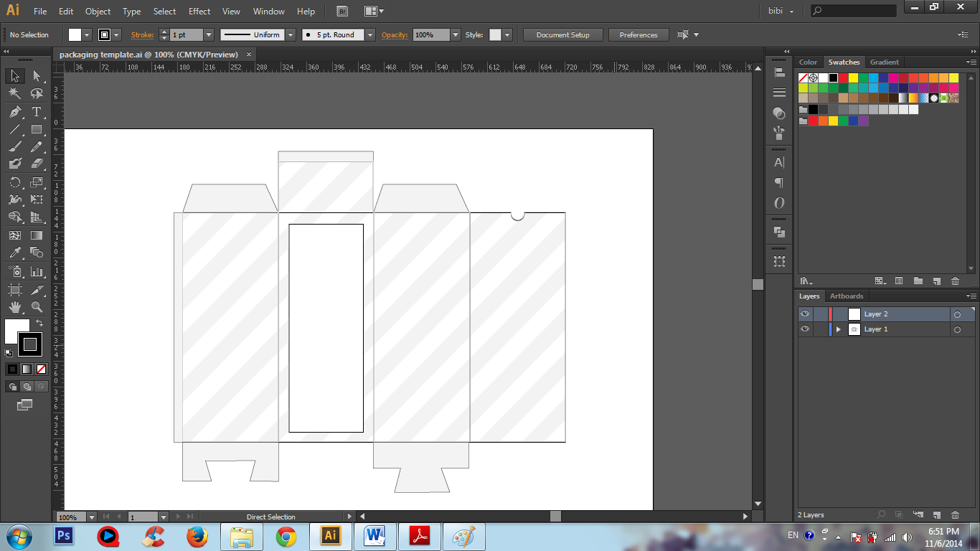Select the Zoom tool
Viewport: 980px width, 551px height.
coord(37,307)
